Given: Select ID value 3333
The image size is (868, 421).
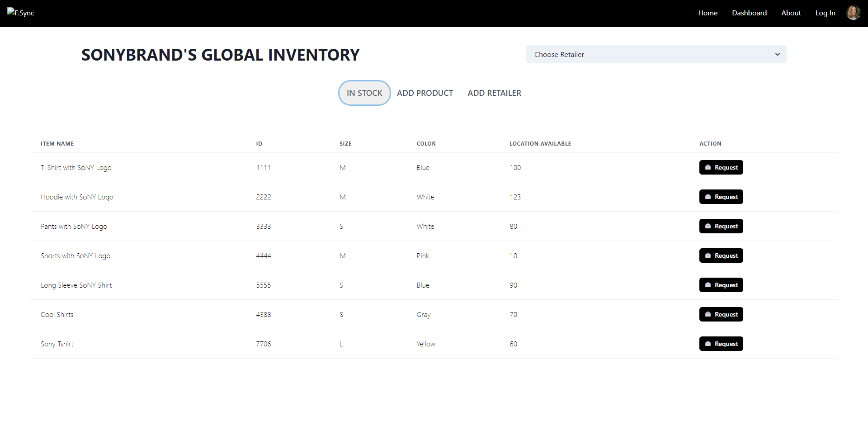Looking at the screenshot, I should 264,226.
